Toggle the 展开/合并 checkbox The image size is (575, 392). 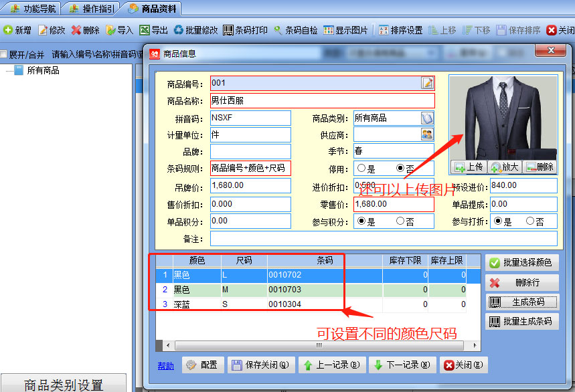coord(4,54)
